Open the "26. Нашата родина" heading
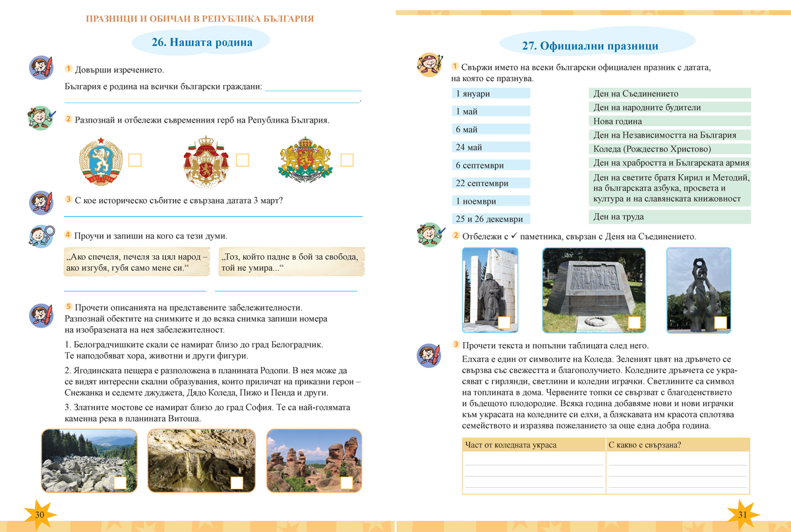The width and height of the screenshot is (791, 532). [x=202, y=43]
